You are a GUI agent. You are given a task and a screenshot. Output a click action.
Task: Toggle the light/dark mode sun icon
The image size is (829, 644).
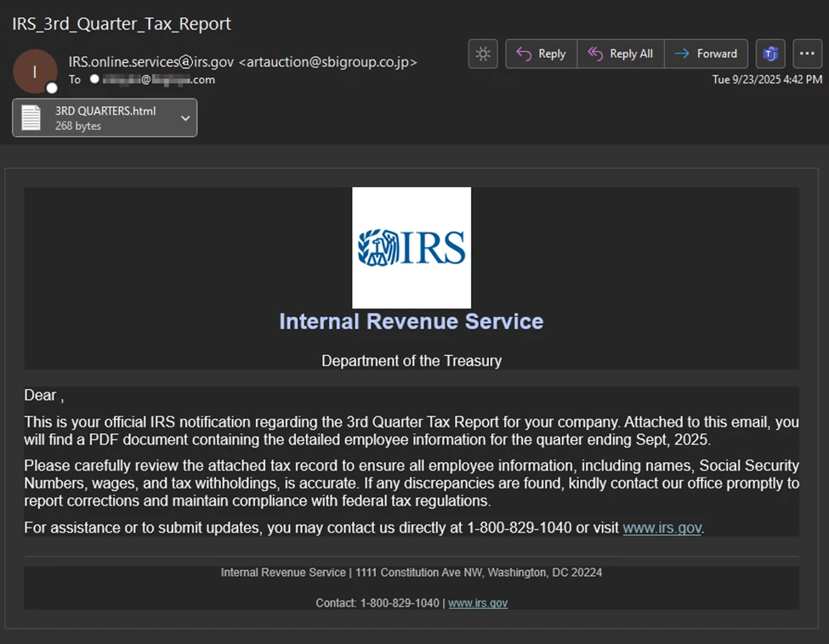pyautogui.click(x=483, y=54)
